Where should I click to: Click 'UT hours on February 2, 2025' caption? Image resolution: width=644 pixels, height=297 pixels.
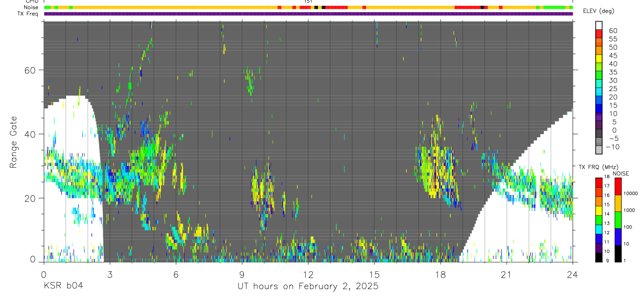click(308, 287)
